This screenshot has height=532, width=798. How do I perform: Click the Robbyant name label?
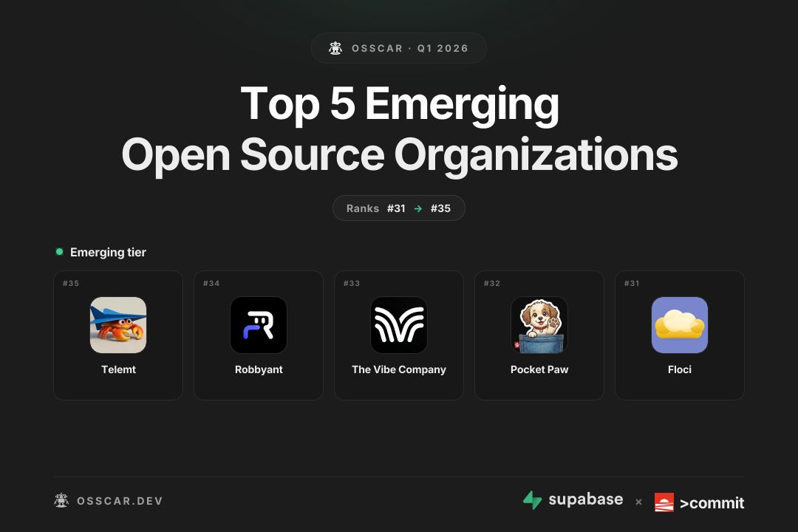(x=259, y=369)
